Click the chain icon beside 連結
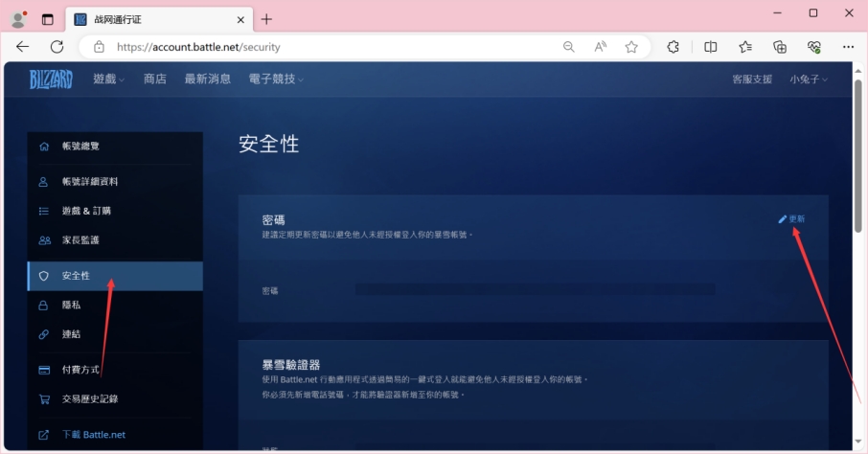 pos(44,334)
